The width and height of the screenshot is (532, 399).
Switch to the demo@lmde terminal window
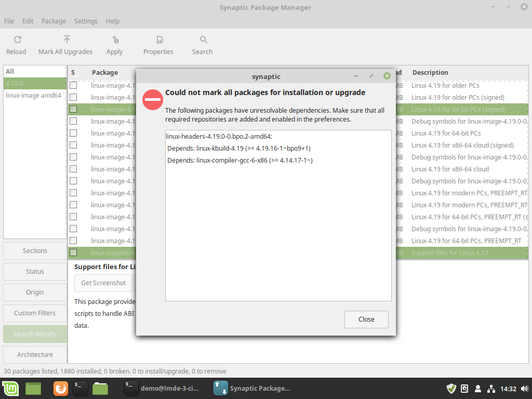click(162, 389)
